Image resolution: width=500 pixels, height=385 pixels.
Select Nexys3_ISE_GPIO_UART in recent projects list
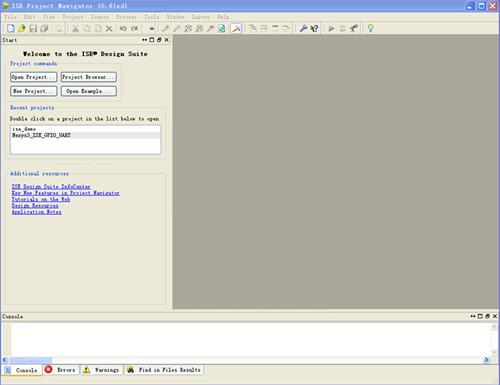coord(41,135)
